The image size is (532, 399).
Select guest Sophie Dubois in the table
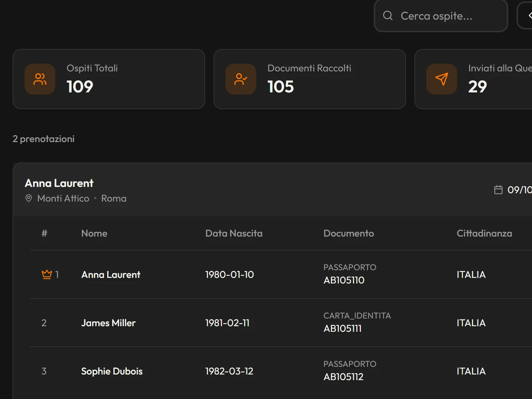(x=112, y=371)
